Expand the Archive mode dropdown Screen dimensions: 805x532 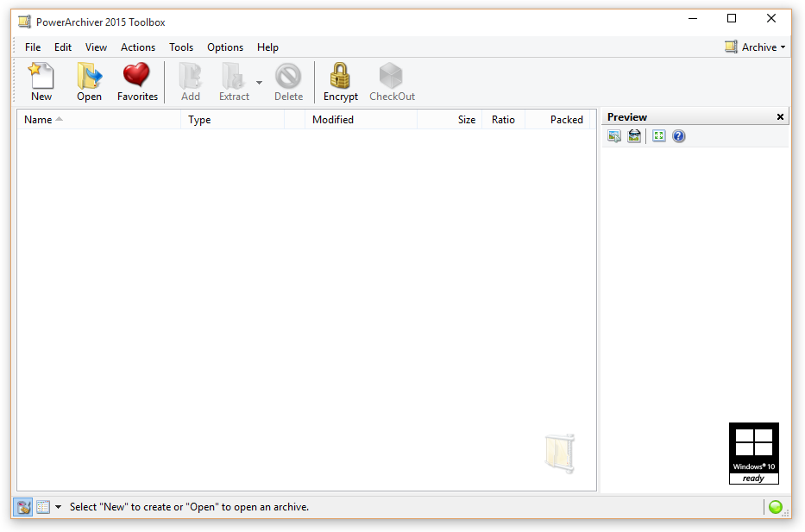[755, 47]
